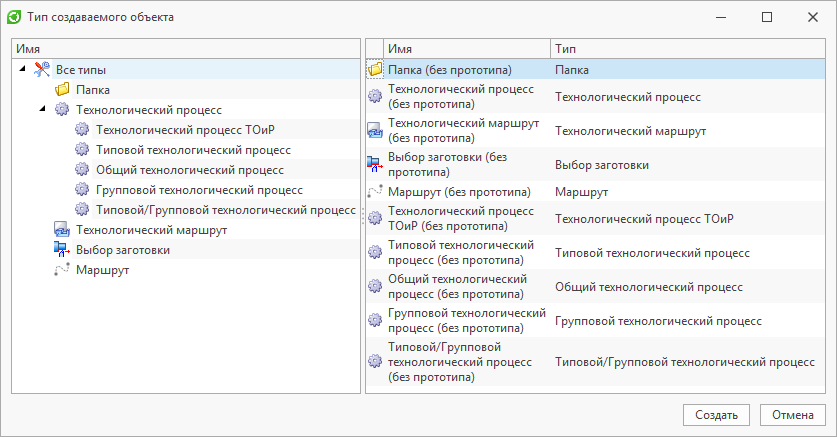837x437 pixels.
Task: Click folder icon of Папка (без прототипа) row
Action: [375, 69]
